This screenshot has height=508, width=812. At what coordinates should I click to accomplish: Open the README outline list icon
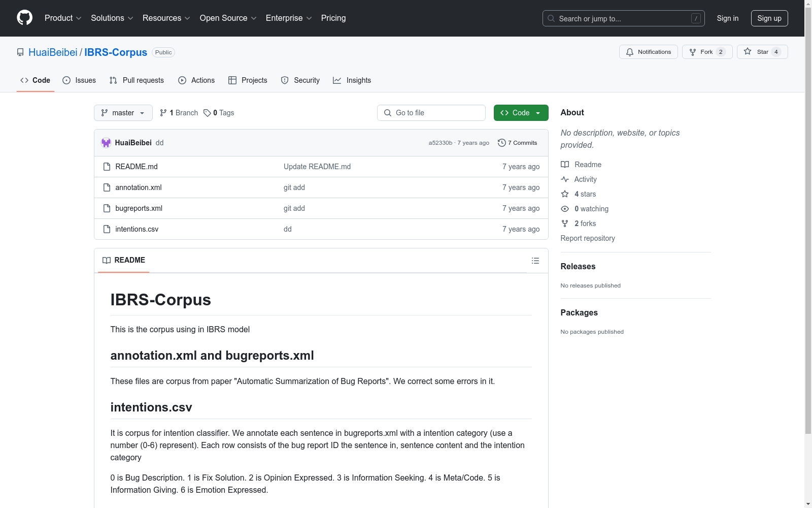pyautogui.click(x=535, y=261)
